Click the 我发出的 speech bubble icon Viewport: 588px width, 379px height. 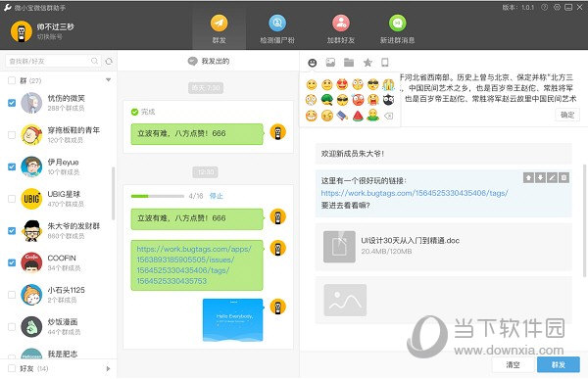pos(192,61)
